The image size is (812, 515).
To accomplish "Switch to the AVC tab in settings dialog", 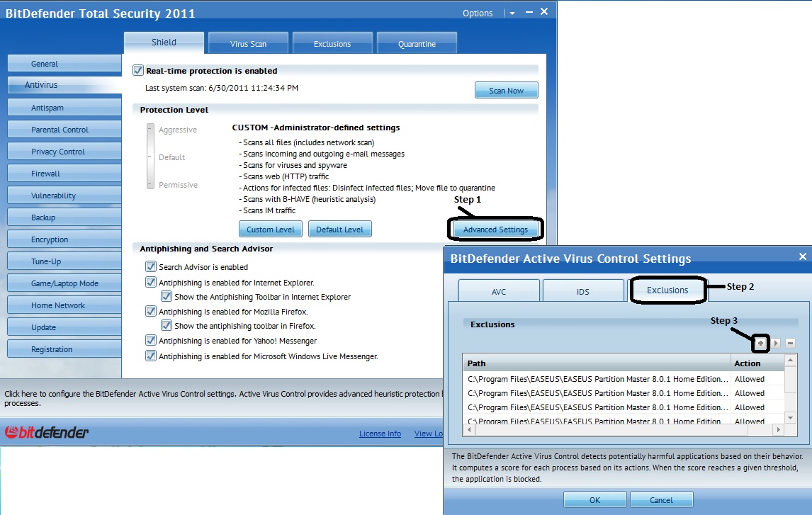I will [x=499, y=291].
